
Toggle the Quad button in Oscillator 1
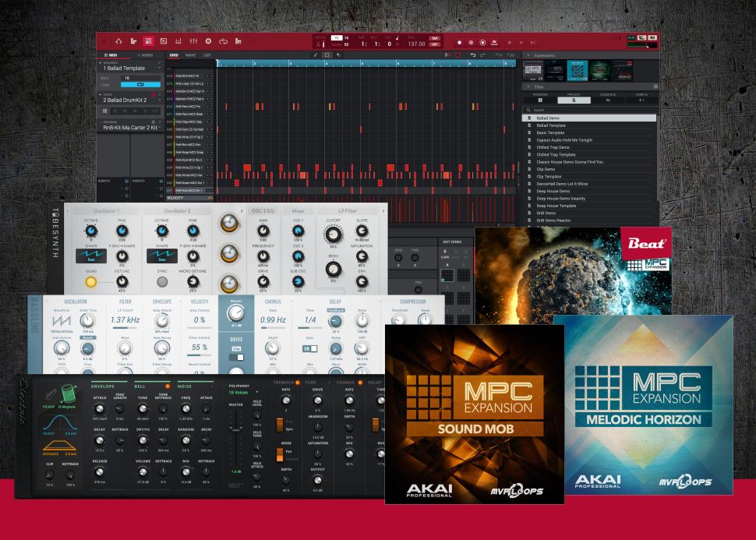[x=90, y=281]
